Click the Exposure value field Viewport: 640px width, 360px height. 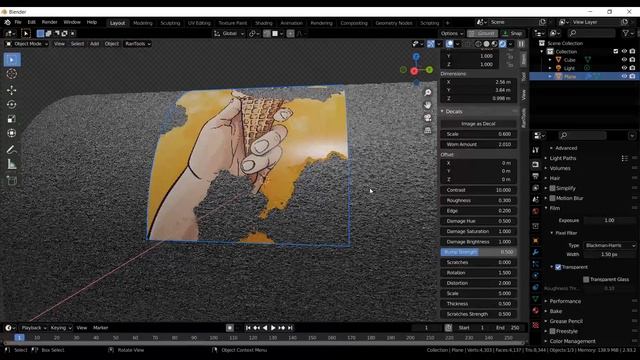610,220
